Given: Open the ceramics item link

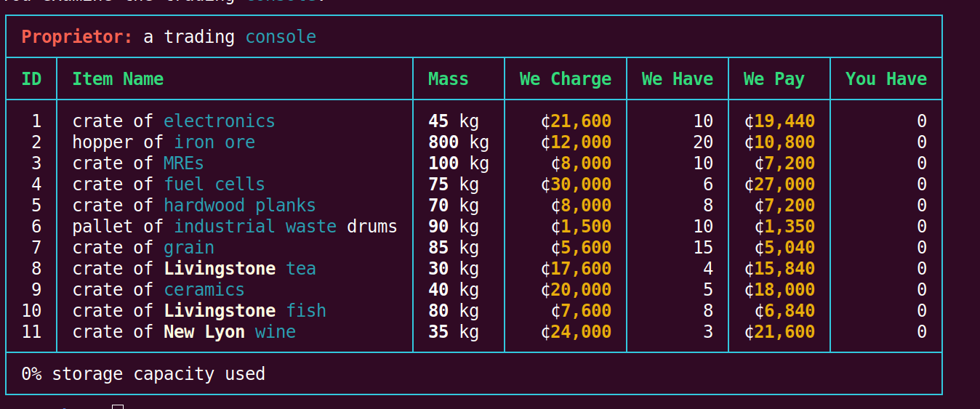Looking at the screenshot, I should click(x=204, y=289).
